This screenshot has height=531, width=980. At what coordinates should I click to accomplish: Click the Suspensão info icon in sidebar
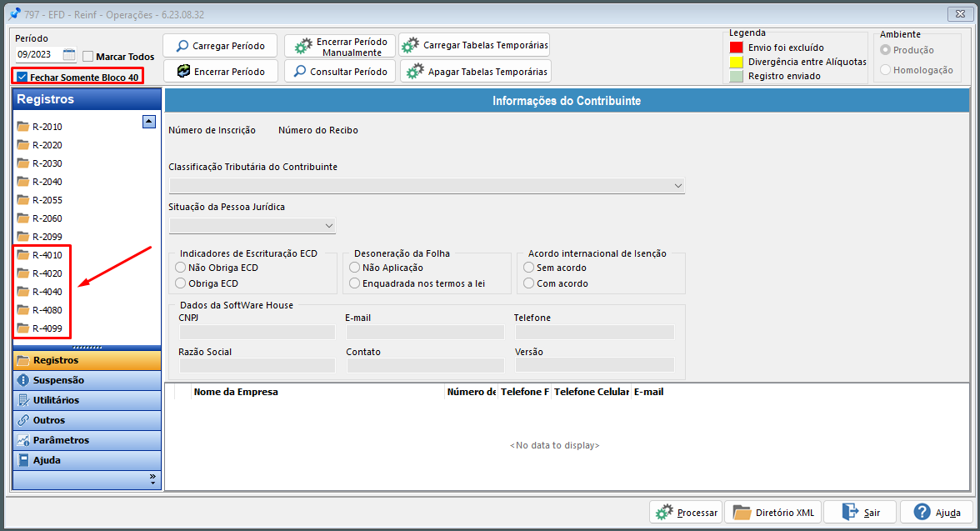click(23, 380)
